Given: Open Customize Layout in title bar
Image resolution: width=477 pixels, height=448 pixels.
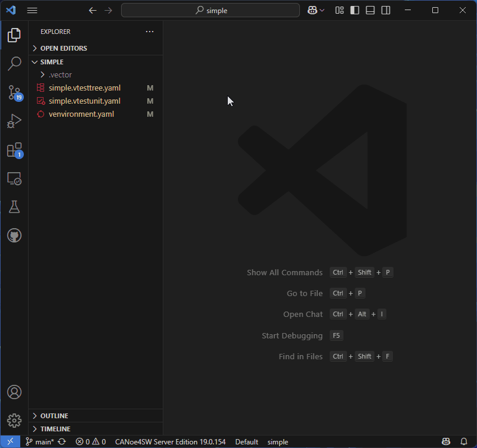Looking at the screenshot, I should coord(339,10).
